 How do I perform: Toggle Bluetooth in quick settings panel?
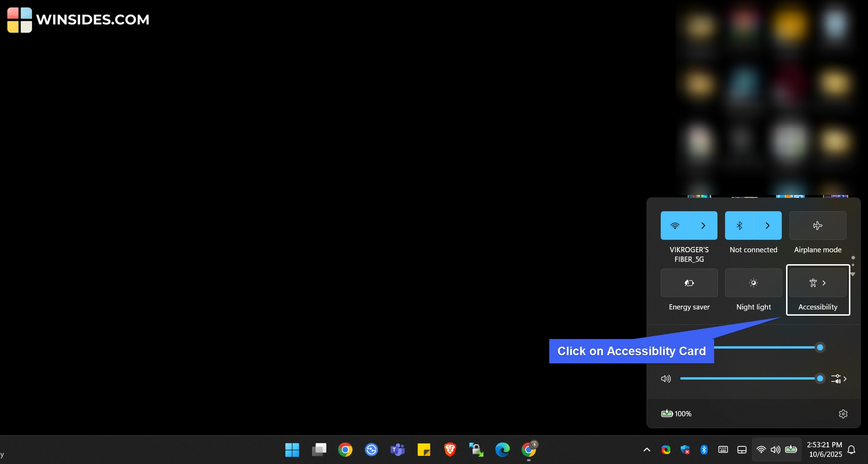pos(739,226)
